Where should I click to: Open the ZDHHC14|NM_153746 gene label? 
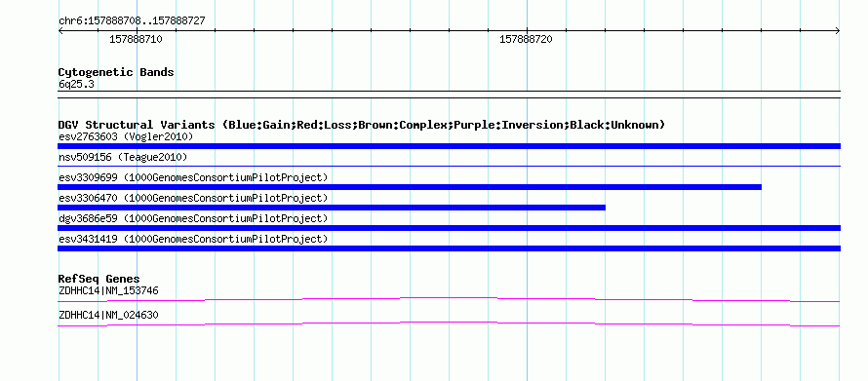[x=108, y=290]
